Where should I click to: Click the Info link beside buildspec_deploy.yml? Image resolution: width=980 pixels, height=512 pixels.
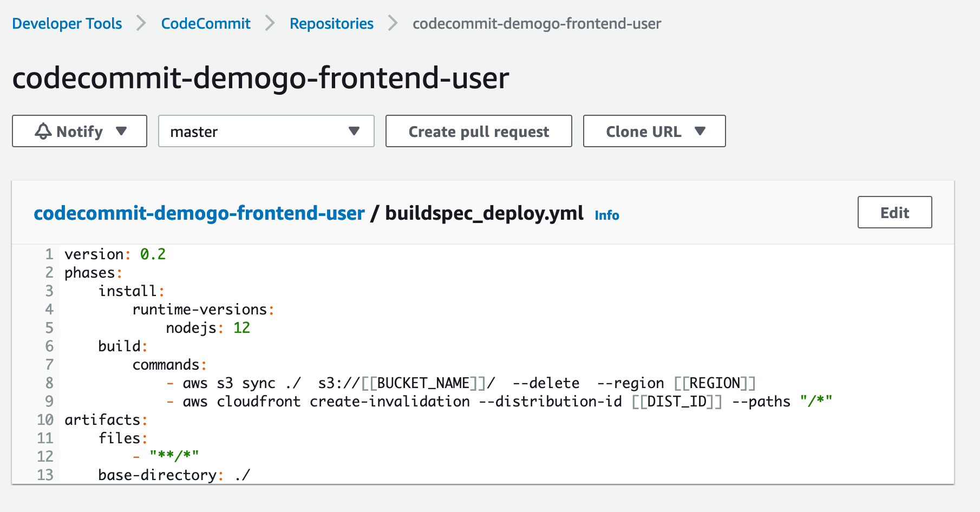tap(607, 215)
